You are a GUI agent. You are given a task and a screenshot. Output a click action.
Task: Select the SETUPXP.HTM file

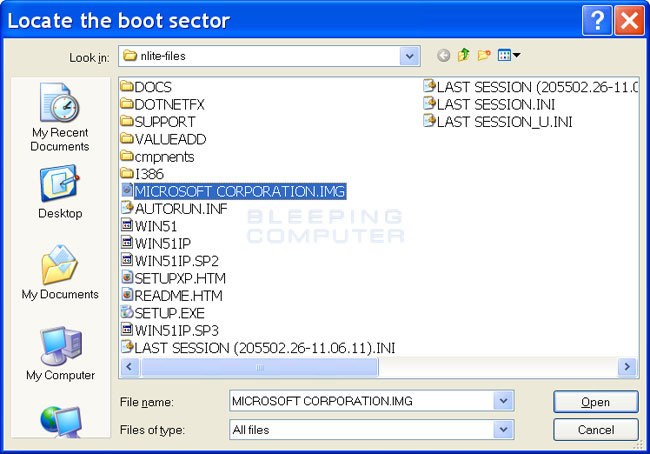tap(173, 278)
